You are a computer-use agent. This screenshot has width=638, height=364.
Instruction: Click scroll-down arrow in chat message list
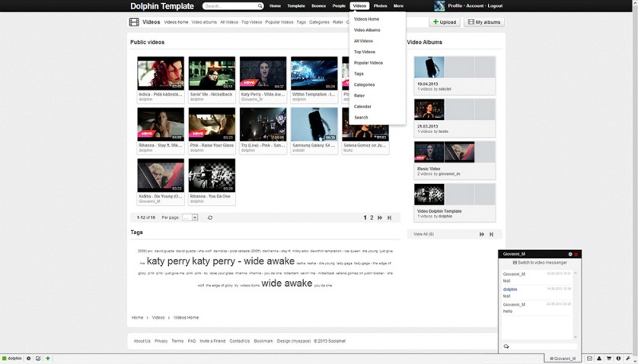pyautogui.click(x=575, y=337)
